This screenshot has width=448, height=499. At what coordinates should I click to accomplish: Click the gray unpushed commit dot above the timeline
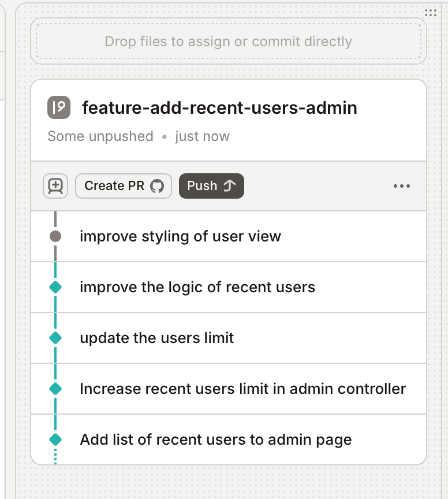click(x=55, y=236)
